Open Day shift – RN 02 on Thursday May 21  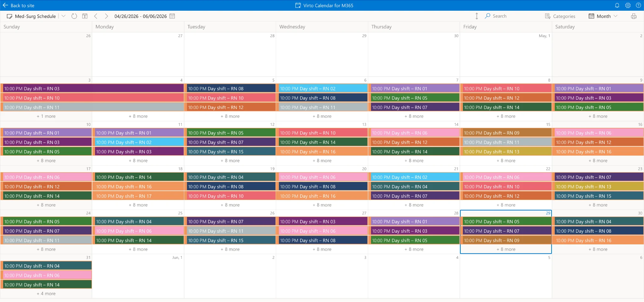coord(414,177)
